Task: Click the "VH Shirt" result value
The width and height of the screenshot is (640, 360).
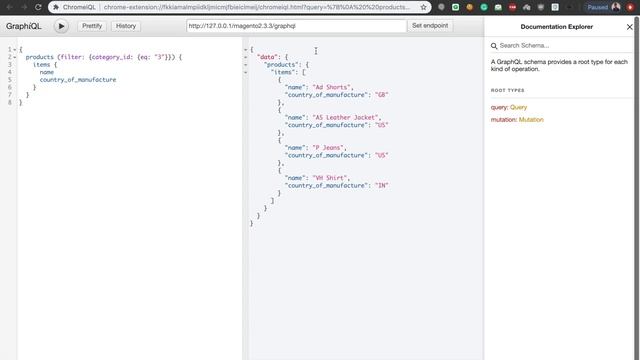Action: click(330, 178)
